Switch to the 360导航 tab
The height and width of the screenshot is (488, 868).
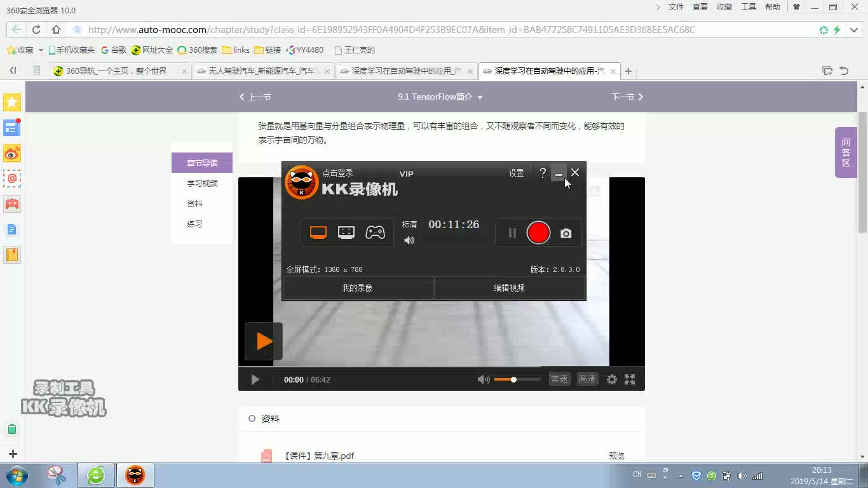point(121,71)
